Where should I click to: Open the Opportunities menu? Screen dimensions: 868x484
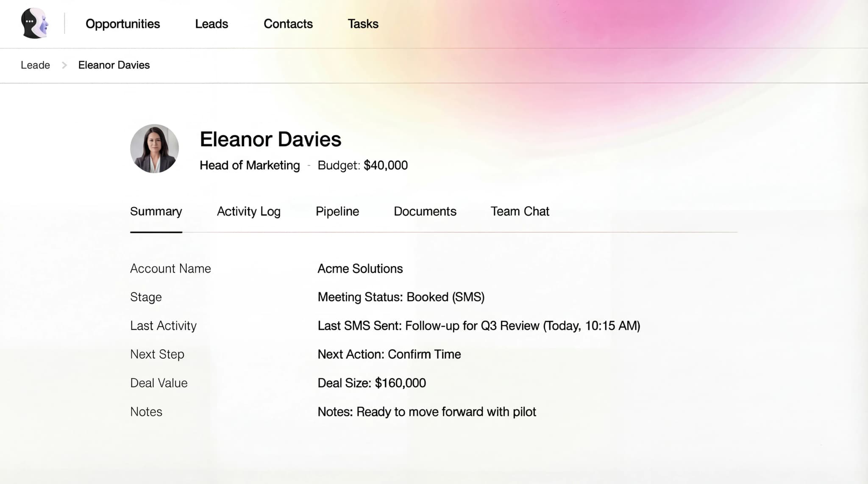(122, 24)
